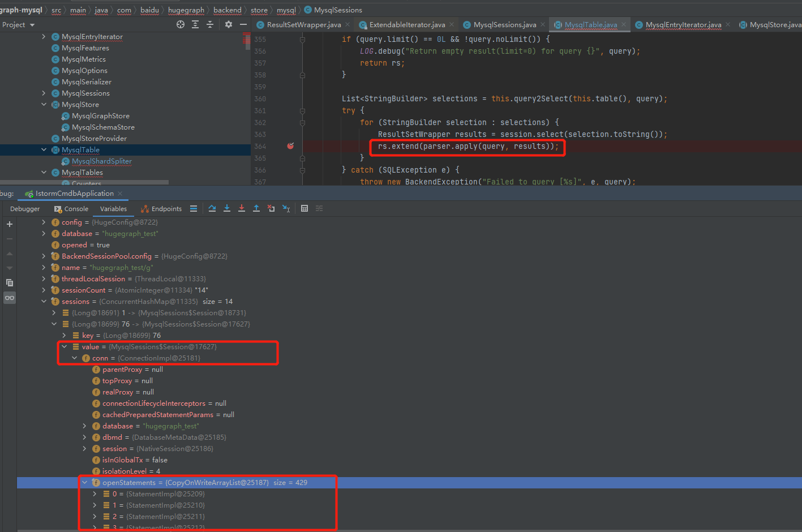Click the move watch down arrow

(10, 268)
